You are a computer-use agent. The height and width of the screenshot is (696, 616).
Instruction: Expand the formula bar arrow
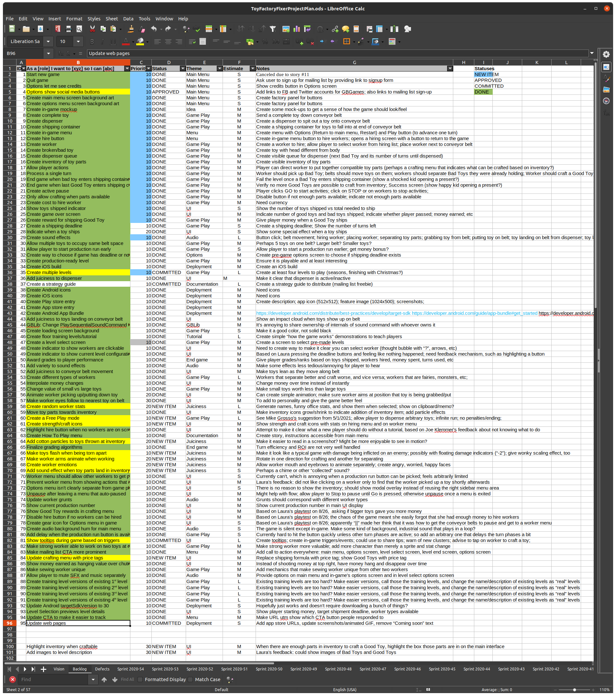click(x=592, y=53)
